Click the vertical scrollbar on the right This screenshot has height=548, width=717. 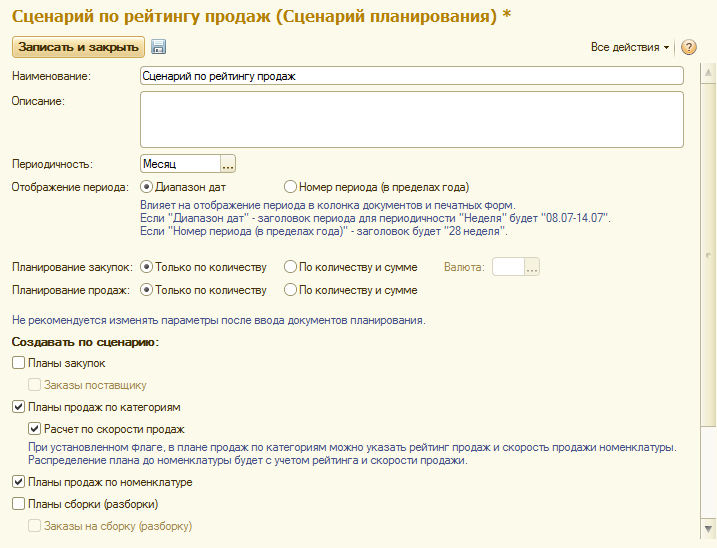[708, 300]
